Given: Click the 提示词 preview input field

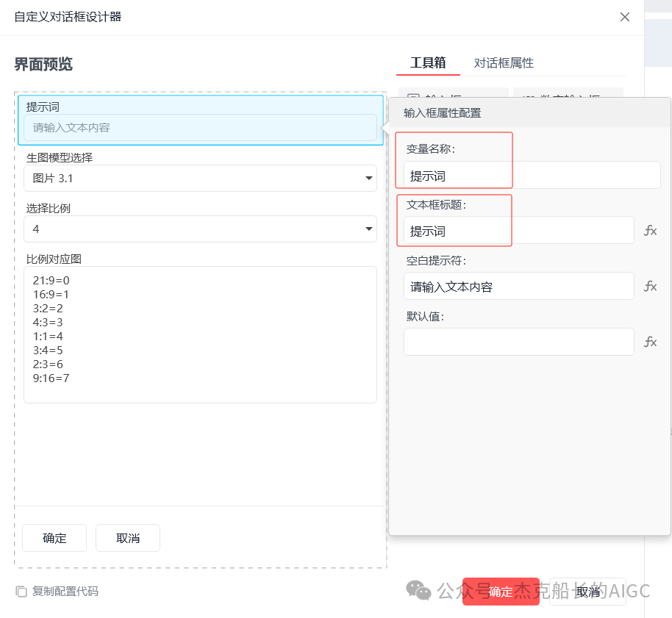Looking at the screenshot, I should pyautogui.click(x=200, y=128).
